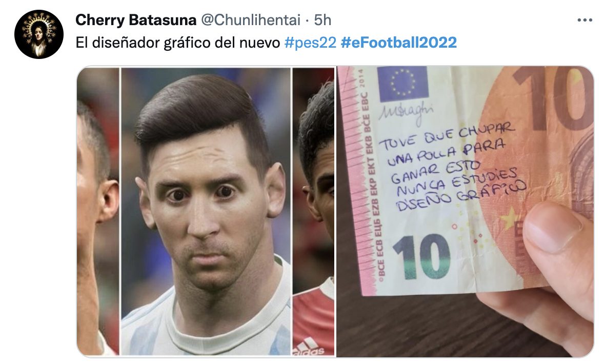
Task: Follow the #pes22 hashtag
Action: [x=310, y=43]
